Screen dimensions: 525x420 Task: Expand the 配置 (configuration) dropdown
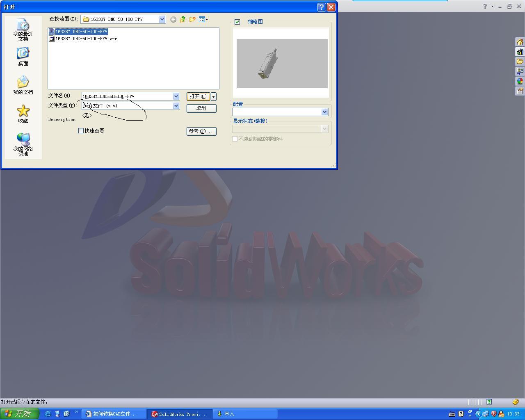[x=324, y=112]
